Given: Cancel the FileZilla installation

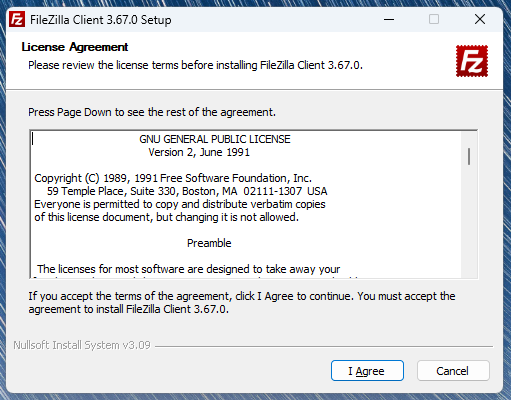Looking at the screenshot, I should [453, 371].
